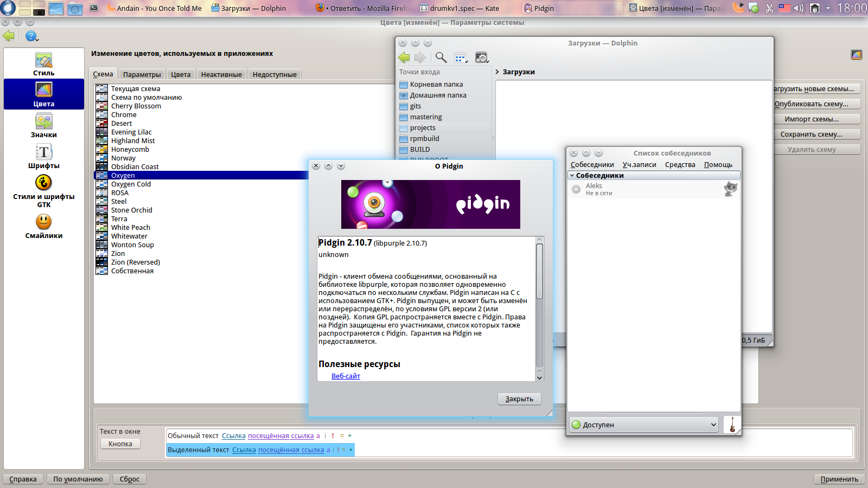Switch to the Недоступные tab
Image resolution: width=868 pixels, height=488 pixels.
tap(275, 74)
